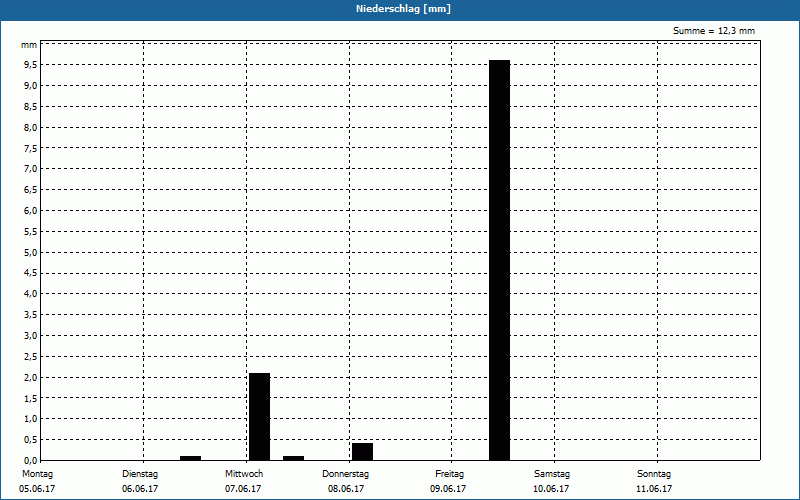Click the 5,0 axis value

coord(31,253)
